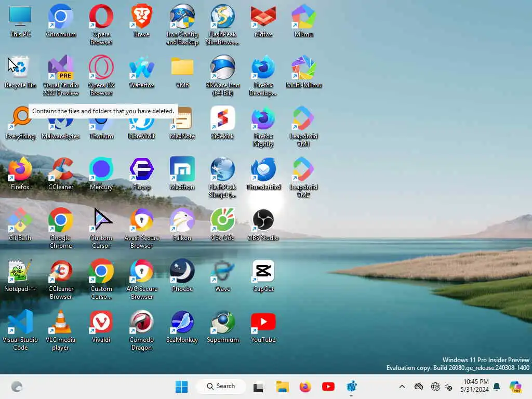Click the Mercury browser icon
532x399 pixels.
[101, 174]
